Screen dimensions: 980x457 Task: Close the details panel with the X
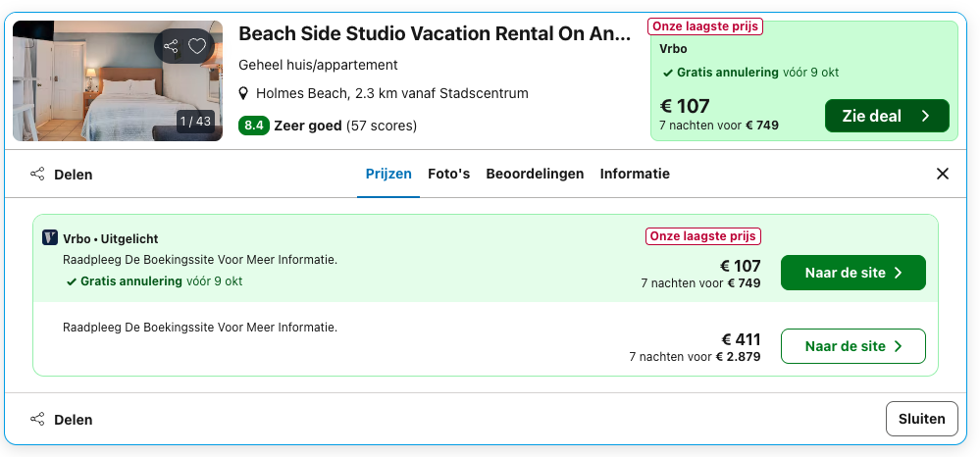(x=943, y=174)
